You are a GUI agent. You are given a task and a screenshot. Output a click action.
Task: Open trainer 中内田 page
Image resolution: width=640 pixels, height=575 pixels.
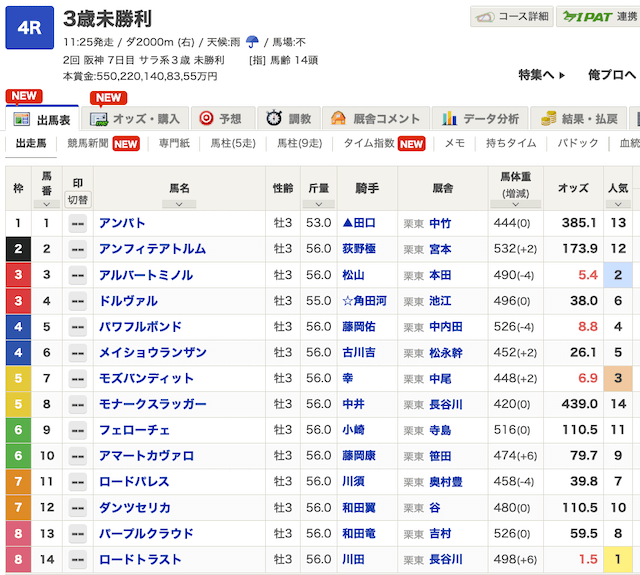coord(446,327)
